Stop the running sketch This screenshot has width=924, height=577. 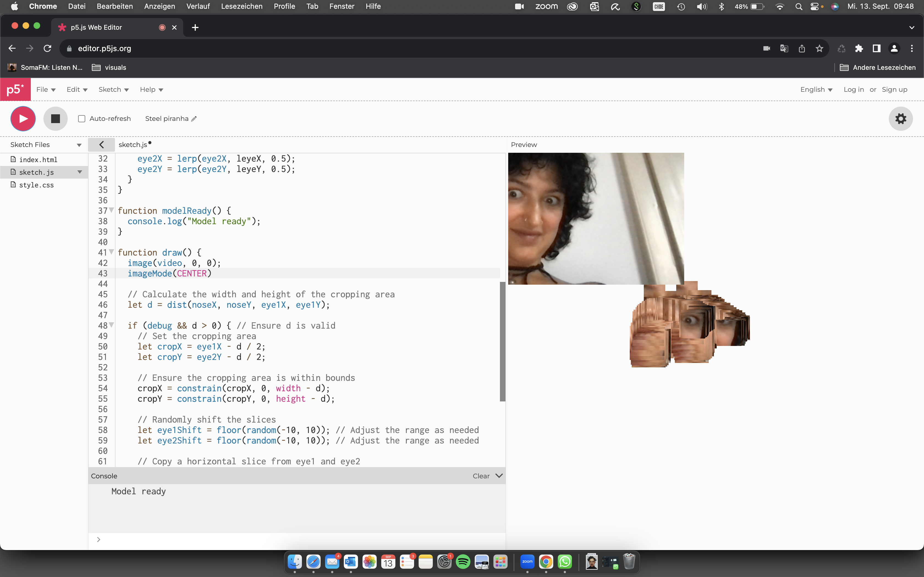click(x=55, y=119)
